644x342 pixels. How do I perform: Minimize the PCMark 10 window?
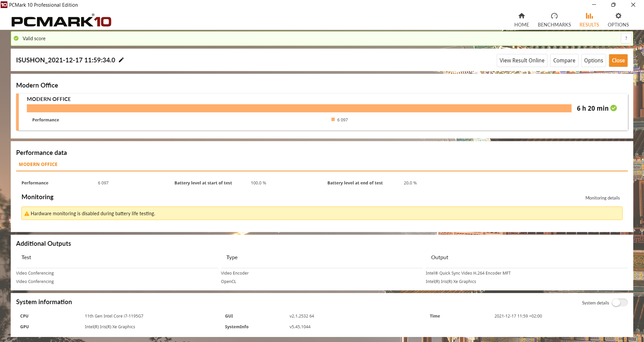(594, 5)
